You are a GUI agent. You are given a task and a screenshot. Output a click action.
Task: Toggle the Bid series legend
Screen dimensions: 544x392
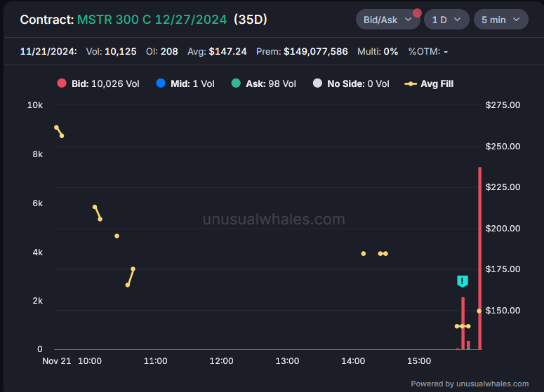(x=98, y=83)
